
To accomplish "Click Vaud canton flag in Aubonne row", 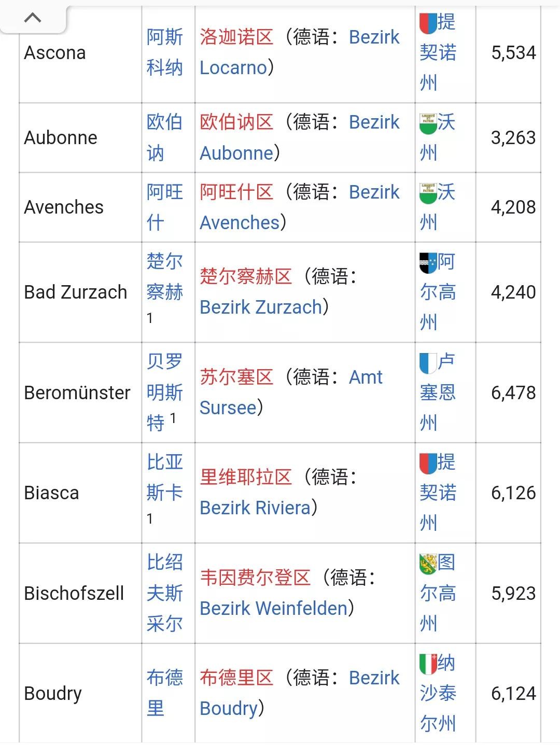I will click(427, 123).
